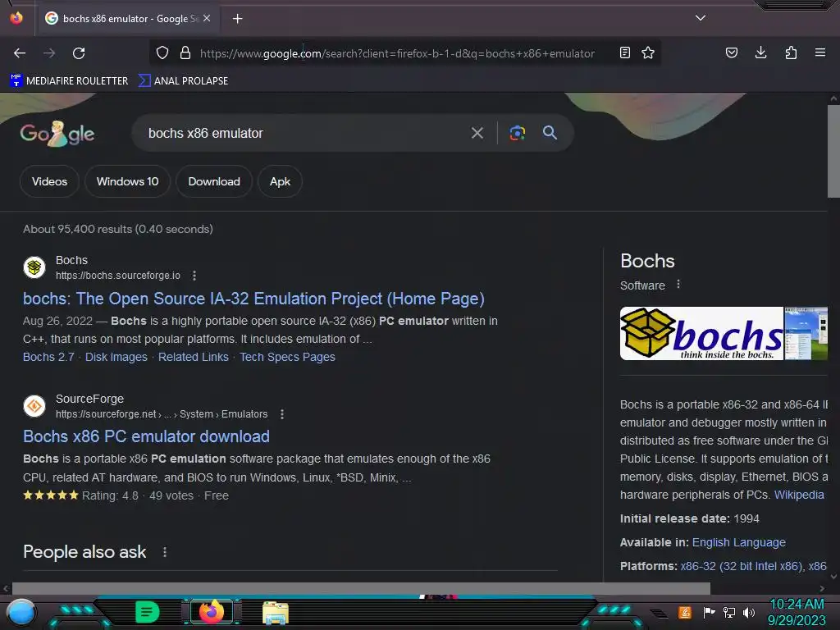This screenshot has width=840, height=630.
Task: Open Bochs x86 PC emulator download link
Action: click(146, 436)
